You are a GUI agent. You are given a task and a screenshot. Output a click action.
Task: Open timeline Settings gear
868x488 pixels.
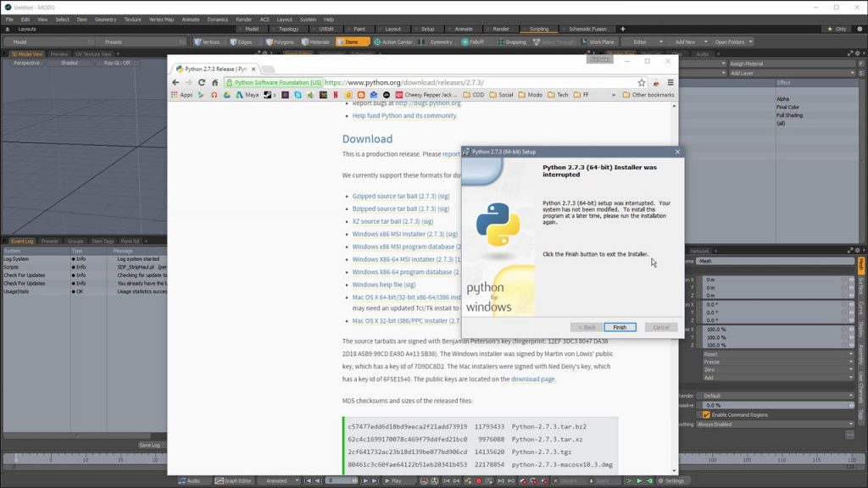pyautogui.click(x=670, y=480)
